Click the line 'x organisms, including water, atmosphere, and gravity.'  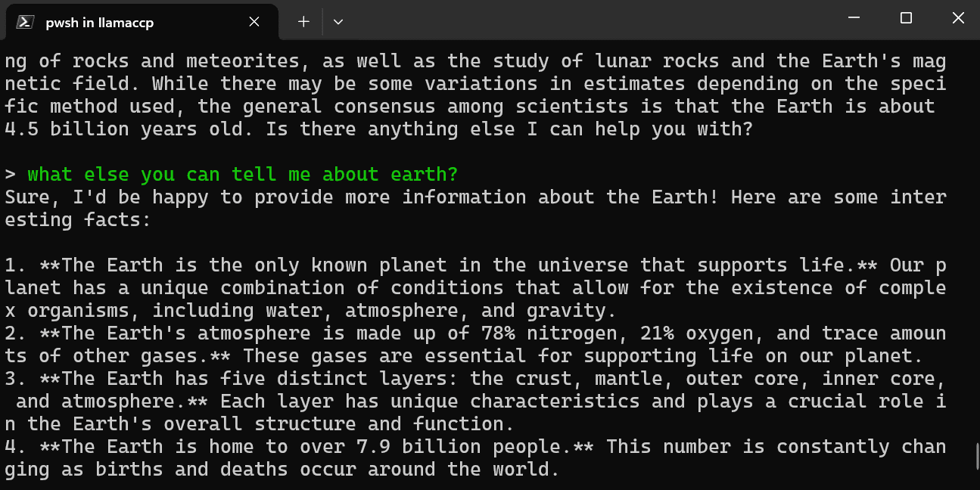pos(310,311)
